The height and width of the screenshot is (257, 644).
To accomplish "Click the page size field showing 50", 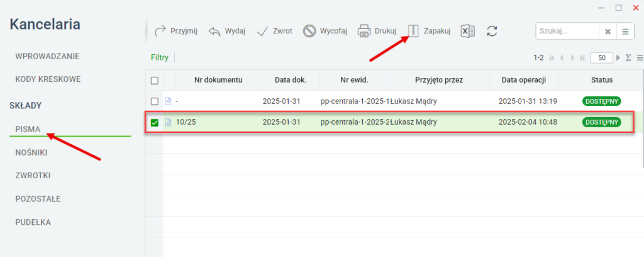I will point(602,58).
